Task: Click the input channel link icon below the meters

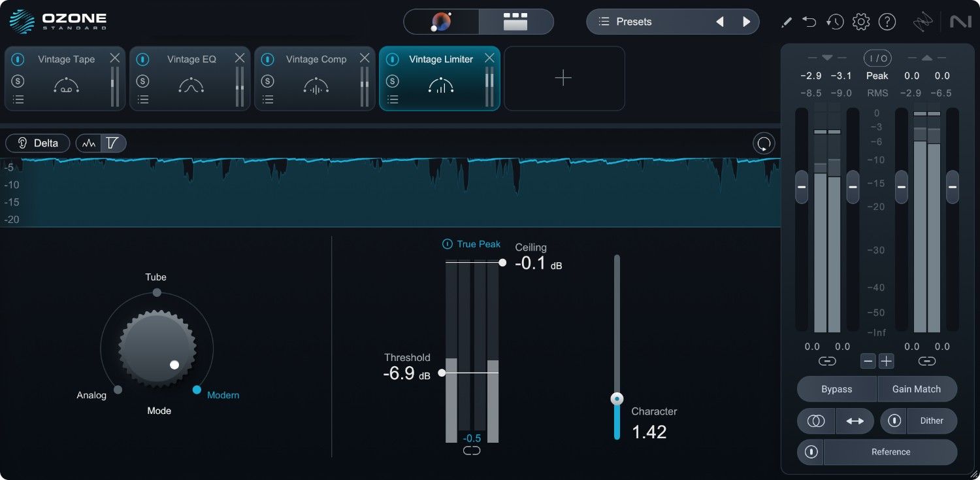Action: pyautogui.click(x=826, y=360)
